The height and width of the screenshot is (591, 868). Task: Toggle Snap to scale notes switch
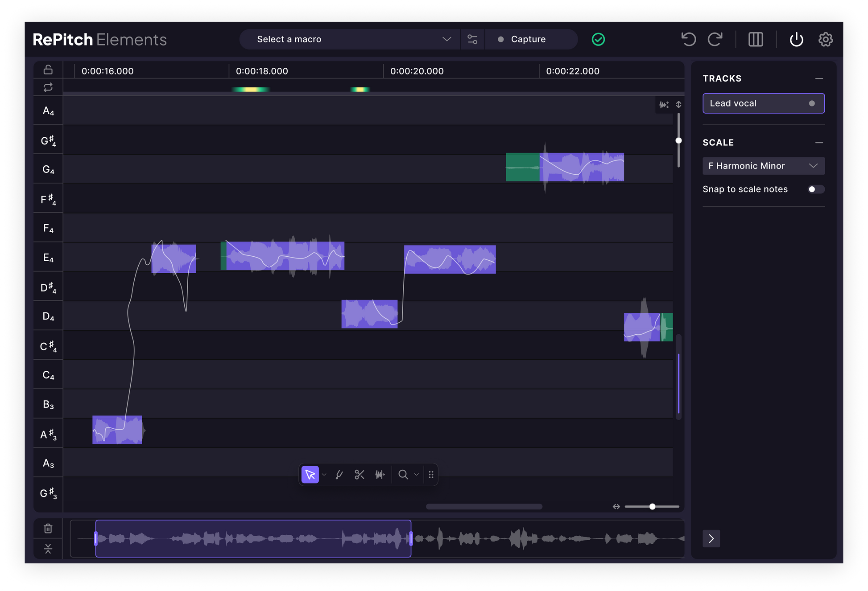[x=815, y=189]
